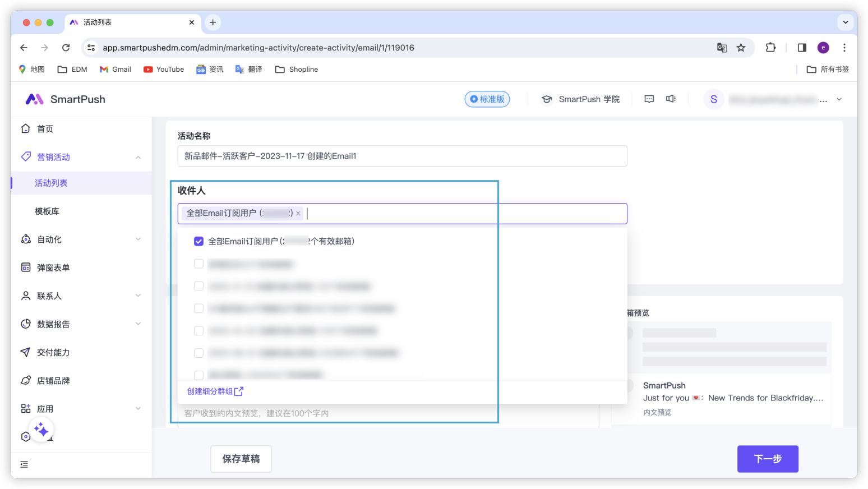
Task: Check the first blurred segment checkbox below 全部Email订阅用户
Action: click(x=198, y=264)
